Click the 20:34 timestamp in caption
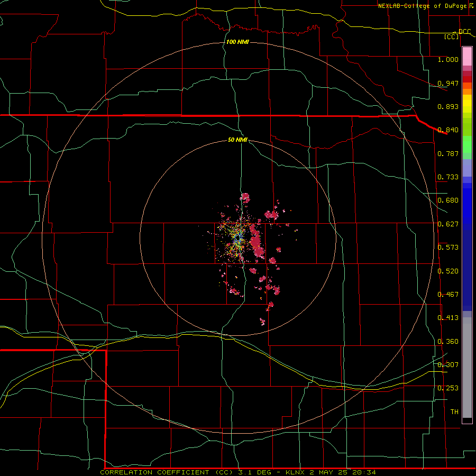 (364, 472)
